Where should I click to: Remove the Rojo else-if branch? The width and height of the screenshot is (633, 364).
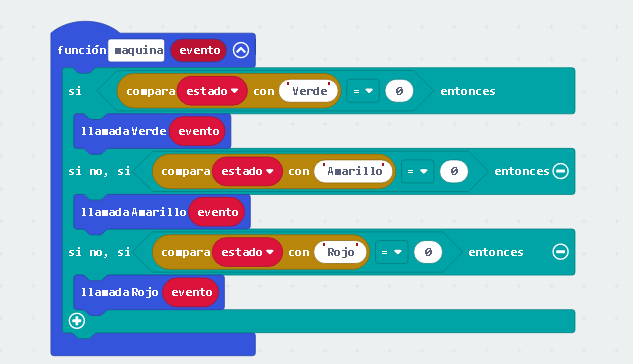[560, 252]
